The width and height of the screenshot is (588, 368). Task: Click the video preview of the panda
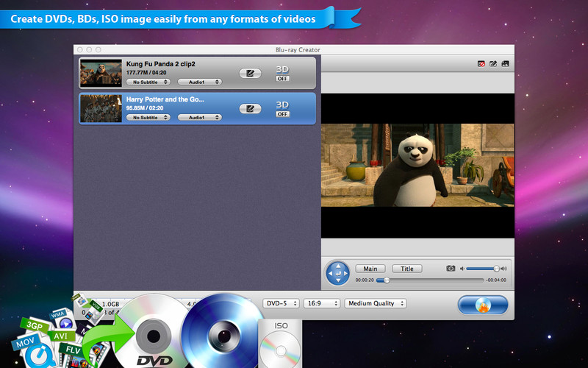(417, 165)
